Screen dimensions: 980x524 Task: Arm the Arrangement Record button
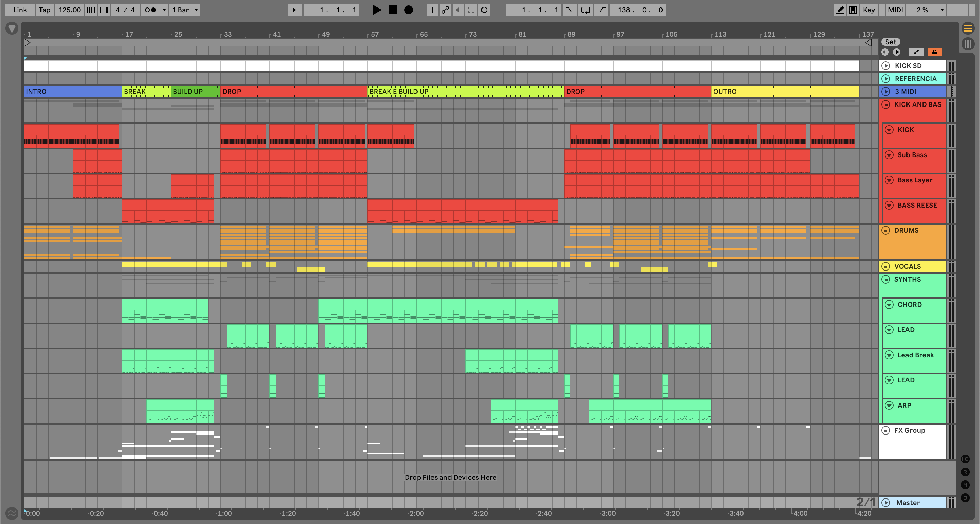pos(408,10)
